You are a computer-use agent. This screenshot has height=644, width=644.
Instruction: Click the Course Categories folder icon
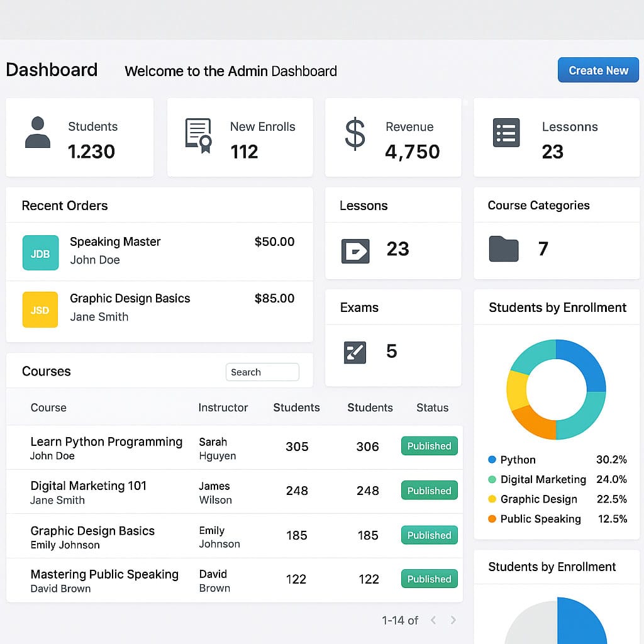coord(504,249)
